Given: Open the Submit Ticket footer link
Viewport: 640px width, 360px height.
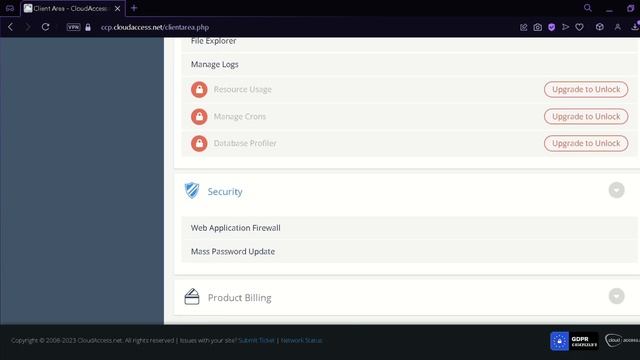Looking at the screenshot, I should click(256, 340).
